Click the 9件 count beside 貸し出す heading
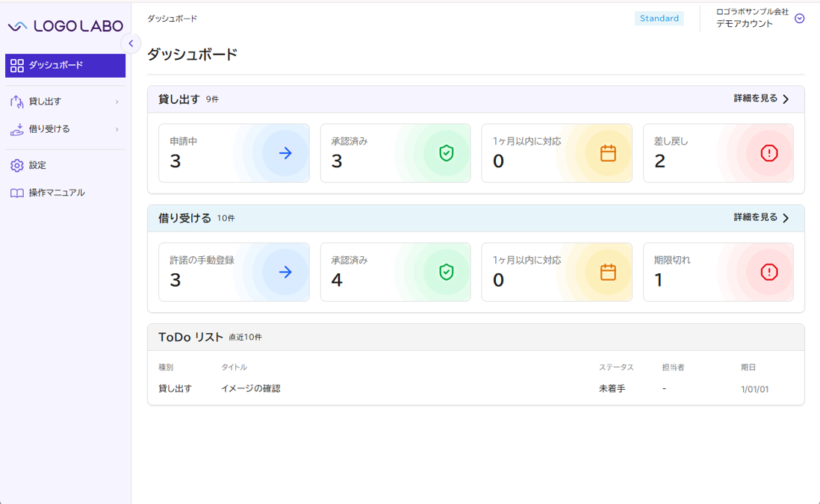 pos(212,99)
